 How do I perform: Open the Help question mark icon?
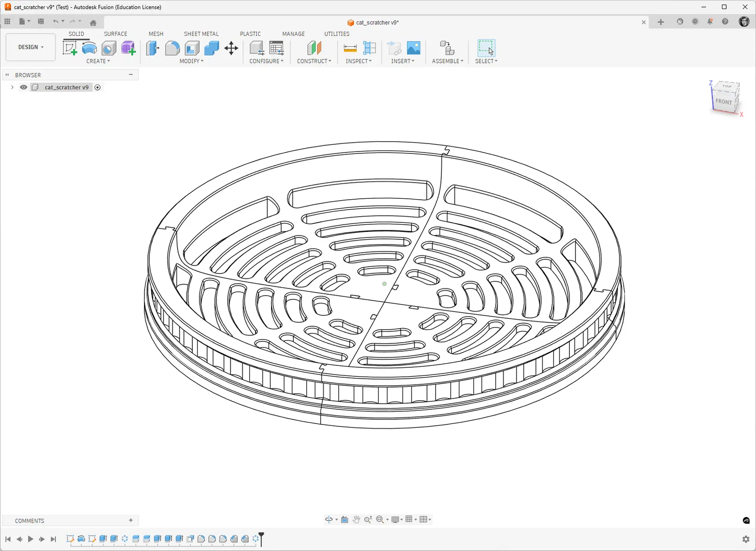[x=725, y=22]
